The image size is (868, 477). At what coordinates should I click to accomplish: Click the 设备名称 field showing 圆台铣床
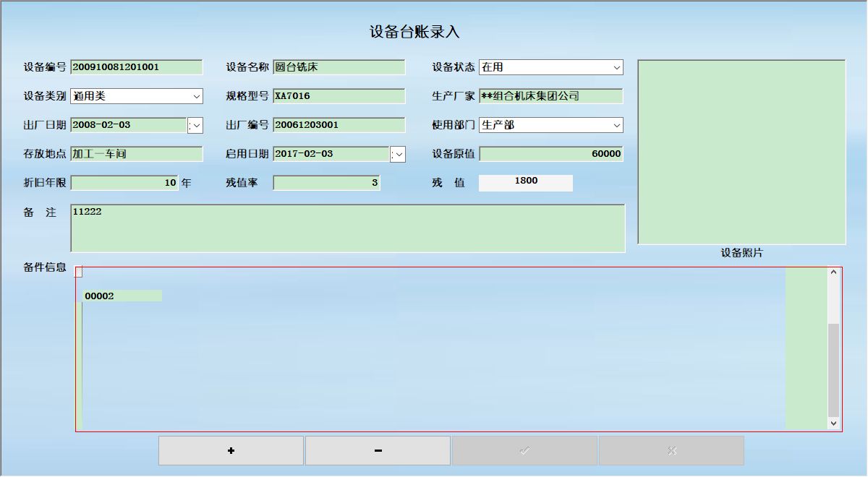339,67
